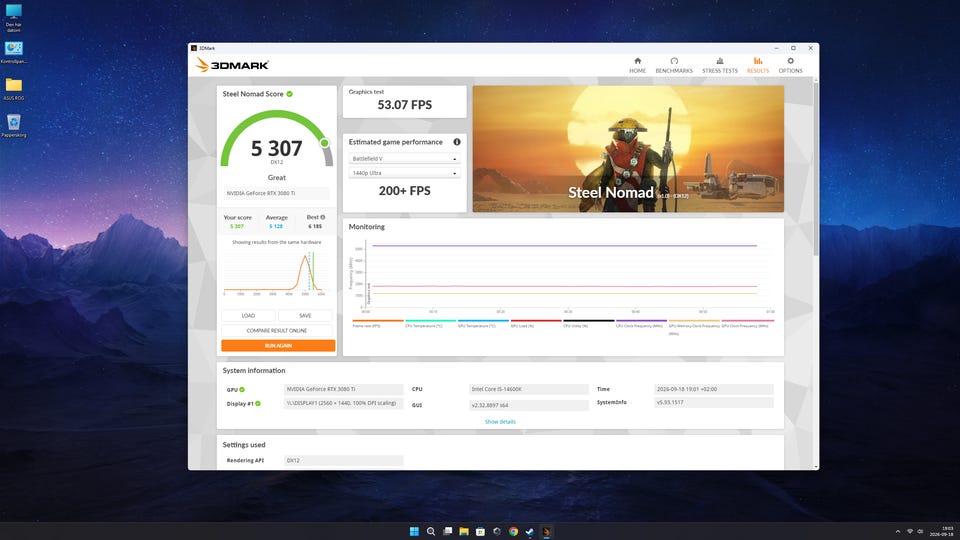Click green check icon beside GPU label
Screen dimensions: 960x540
242,389
